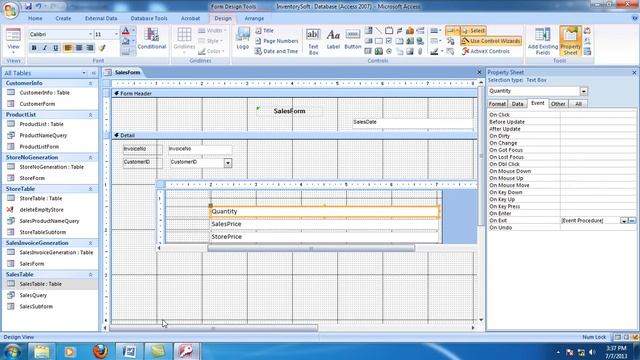Toggle Use Control Wizards
This screenshot has height=360, width=640.
coord(491,41)
